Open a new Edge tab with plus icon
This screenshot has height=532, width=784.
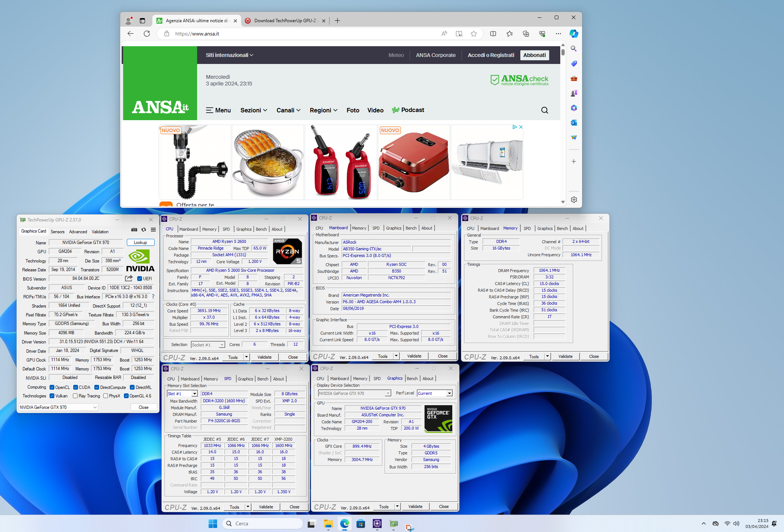337,21
